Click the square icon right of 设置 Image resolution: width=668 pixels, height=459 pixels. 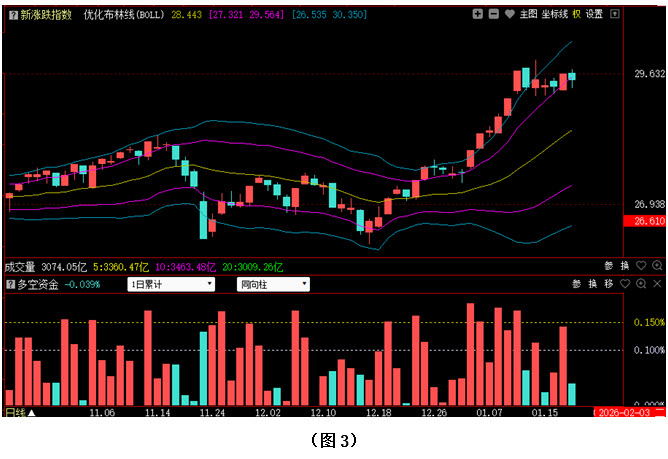613,14
